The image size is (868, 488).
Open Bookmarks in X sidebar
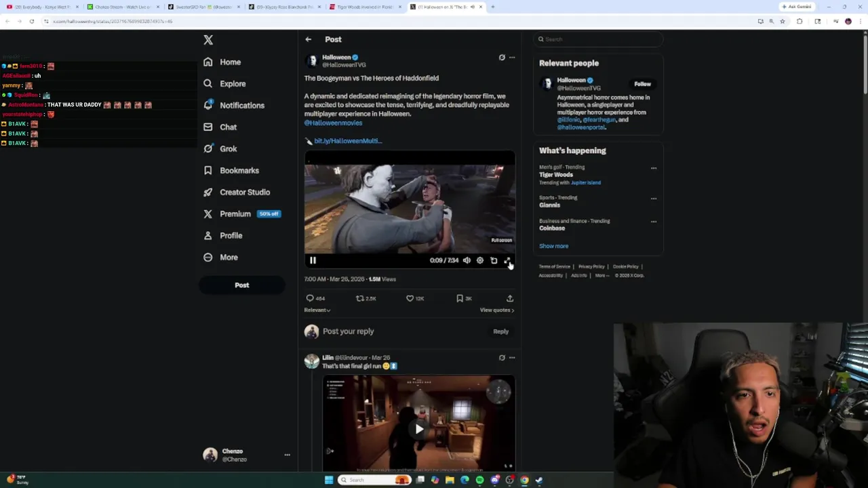tap(231, 170)
